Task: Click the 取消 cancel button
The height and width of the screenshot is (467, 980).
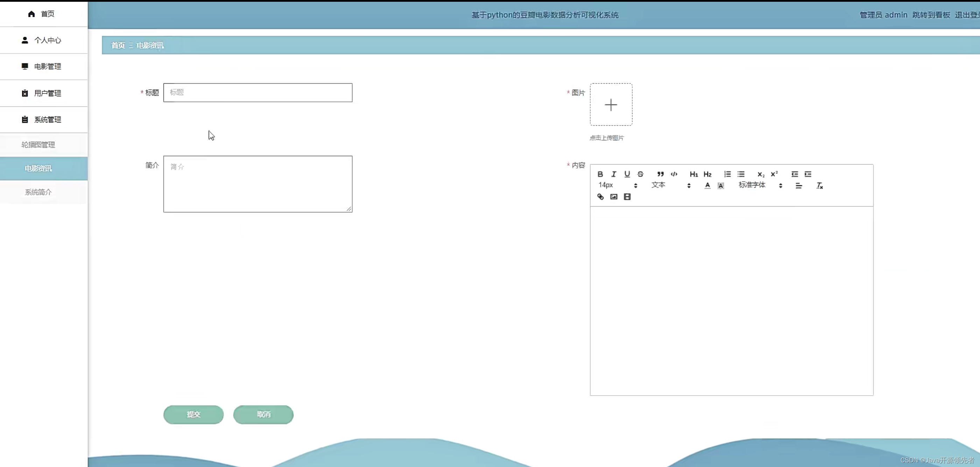Action: [x=263, y=414]
